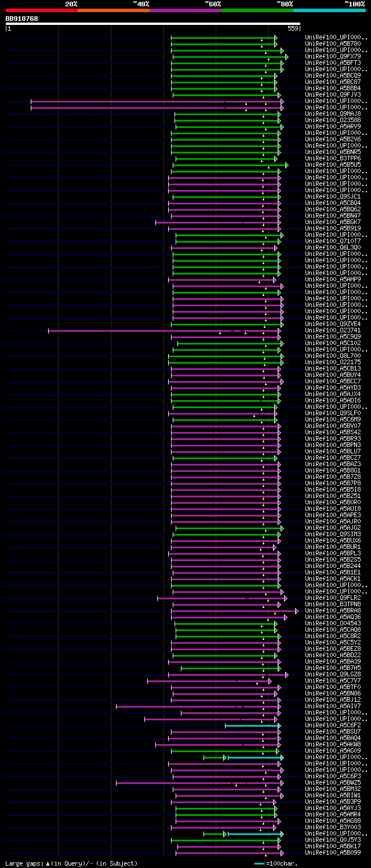
Task: Click the purple ~60% legend segment
Action: (x=185, y=10)
